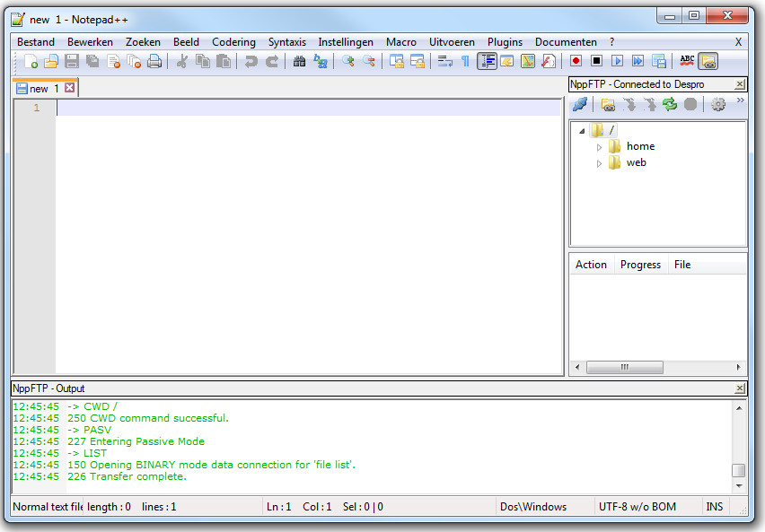
Task: Open the Bestand menu
Action: pyautogui.click(x=36, y=42)
